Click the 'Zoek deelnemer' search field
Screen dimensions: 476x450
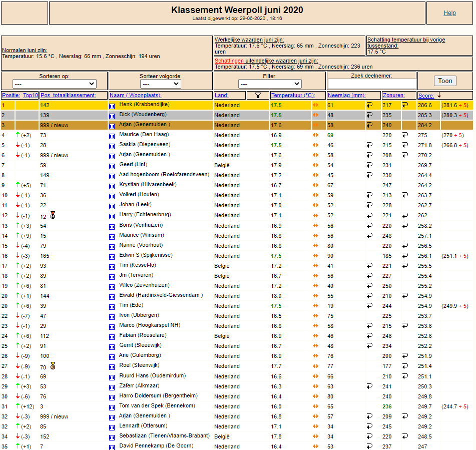pos(372,84)
